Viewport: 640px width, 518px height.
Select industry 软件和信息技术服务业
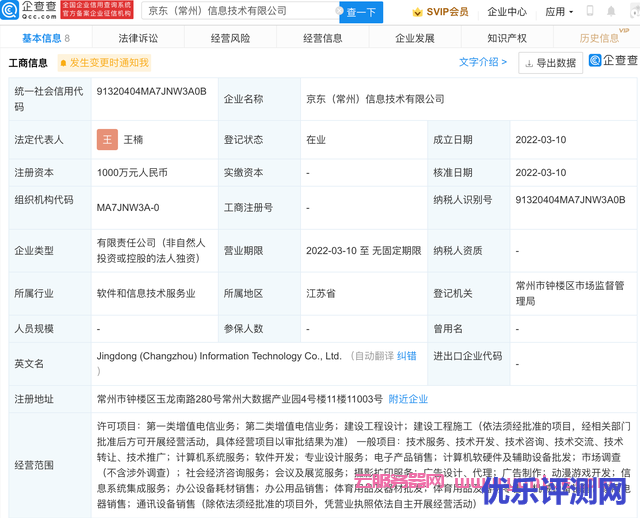(x=146, y=293)
